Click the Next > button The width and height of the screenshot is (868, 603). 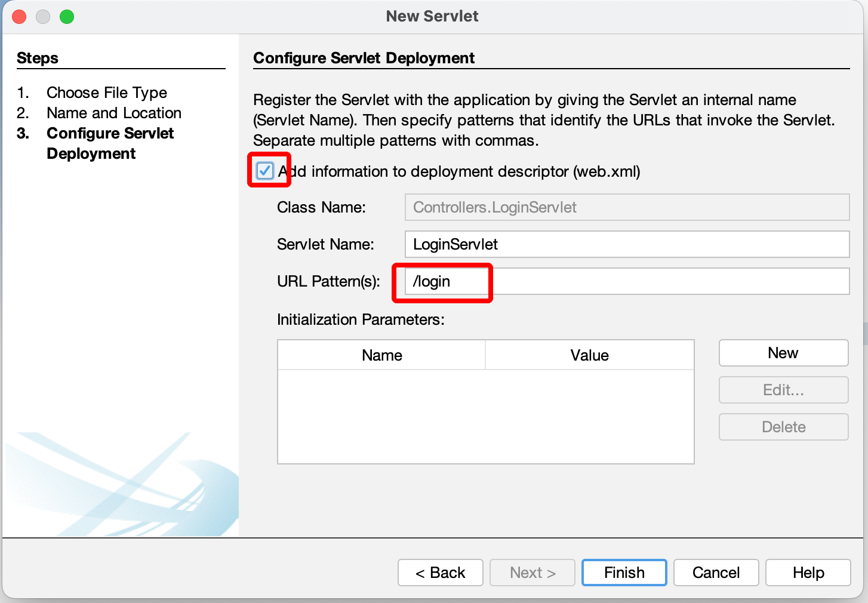533,573
